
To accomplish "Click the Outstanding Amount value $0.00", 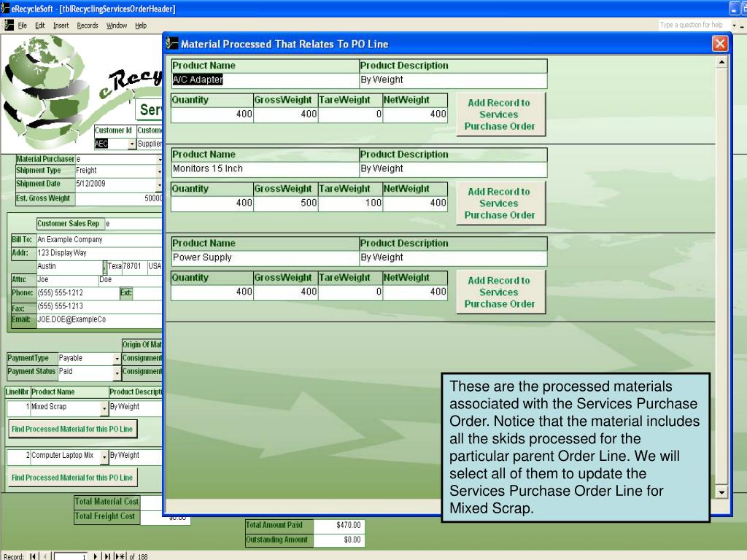I will click(x=339, y=540).
